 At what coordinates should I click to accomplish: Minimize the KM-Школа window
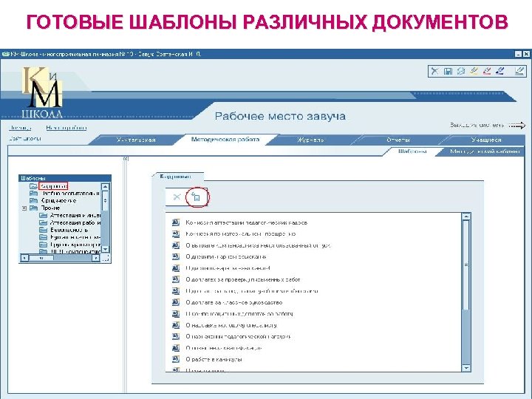tap(518, 54)
